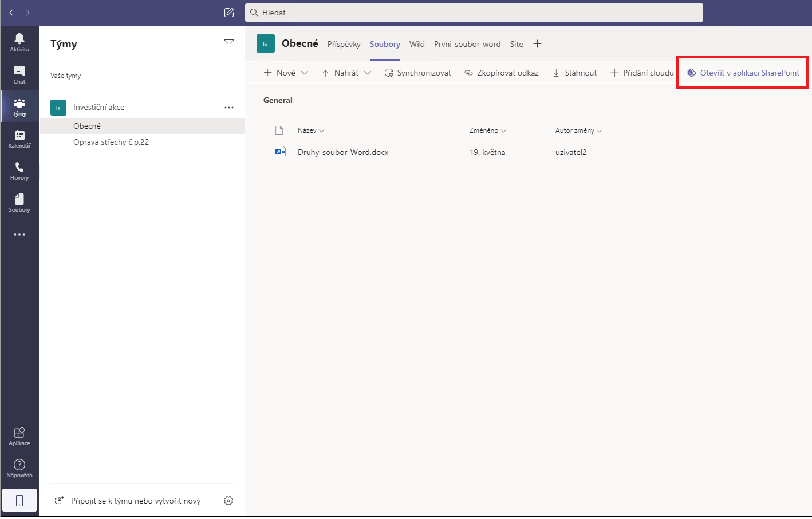Click the Obecné channel avatar in header
The height and width of the screenshot is (519, 812).
[x=266, y=43]
